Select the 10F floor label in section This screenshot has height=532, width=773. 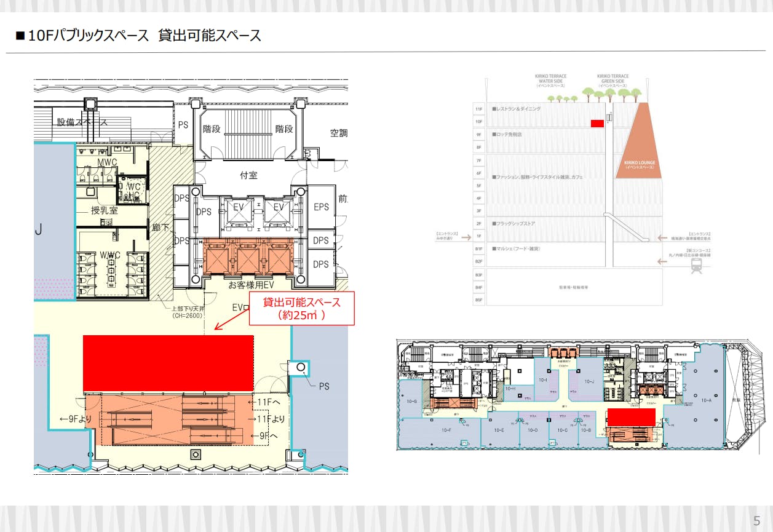[478, 122]
